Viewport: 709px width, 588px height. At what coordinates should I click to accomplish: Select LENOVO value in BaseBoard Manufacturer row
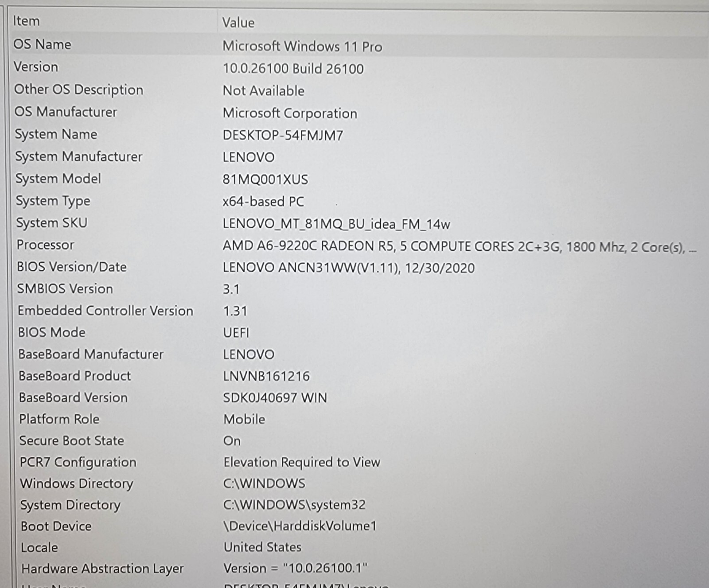pos(249,354)
